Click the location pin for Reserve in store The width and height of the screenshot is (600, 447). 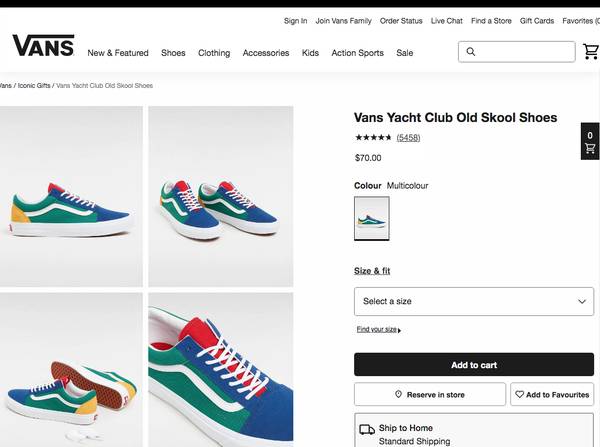click(x=398, y=395)
